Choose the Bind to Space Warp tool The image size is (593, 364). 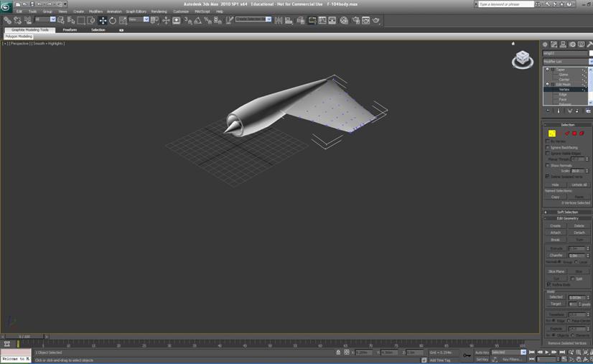[27, 20]
